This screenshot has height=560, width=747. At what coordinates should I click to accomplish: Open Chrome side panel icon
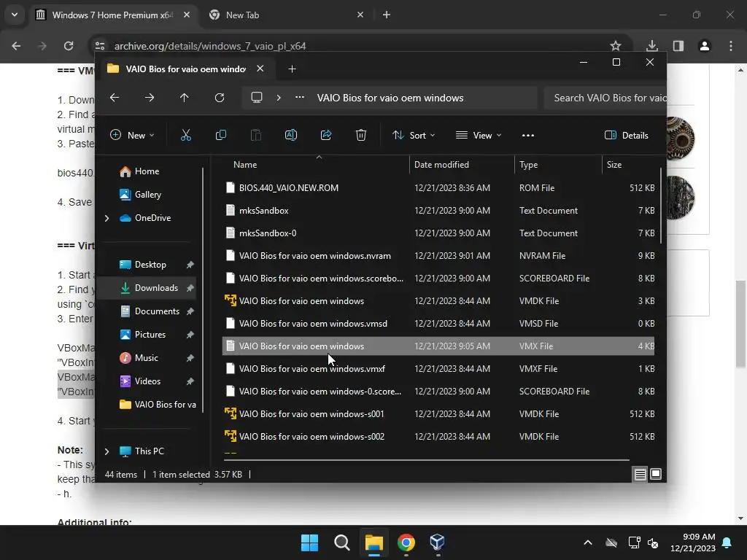pos(678,46)
